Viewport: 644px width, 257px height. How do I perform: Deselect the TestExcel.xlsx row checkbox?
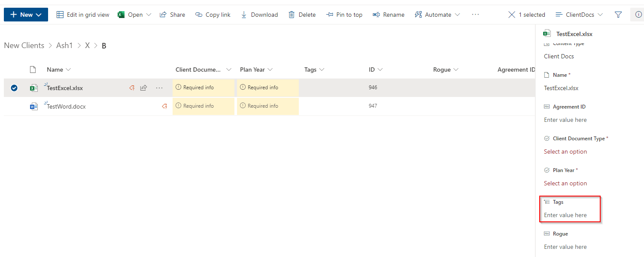14,88
